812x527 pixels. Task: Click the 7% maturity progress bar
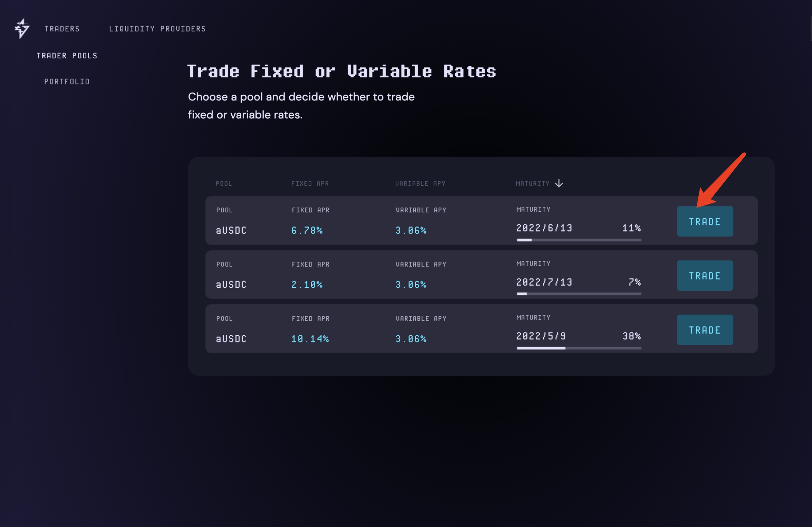coord(579,294)
